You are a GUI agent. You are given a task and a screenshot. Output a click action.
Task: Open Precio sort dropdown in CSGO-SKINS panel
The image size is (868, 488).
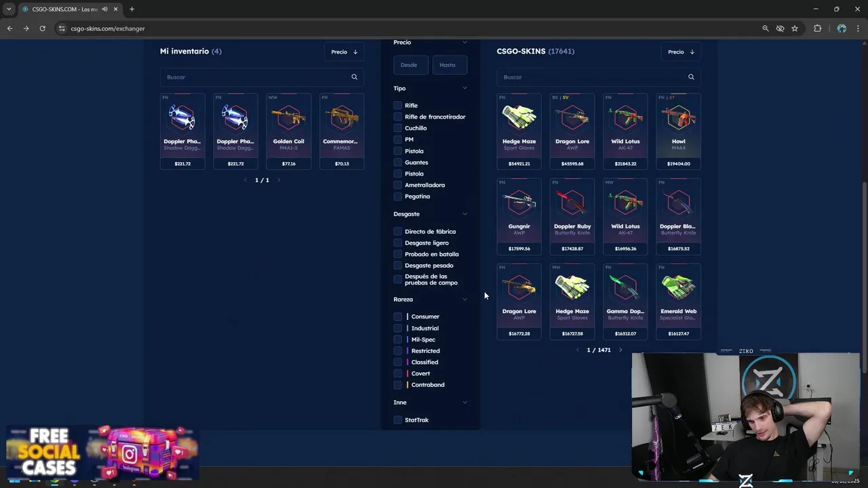coord(681,52)
